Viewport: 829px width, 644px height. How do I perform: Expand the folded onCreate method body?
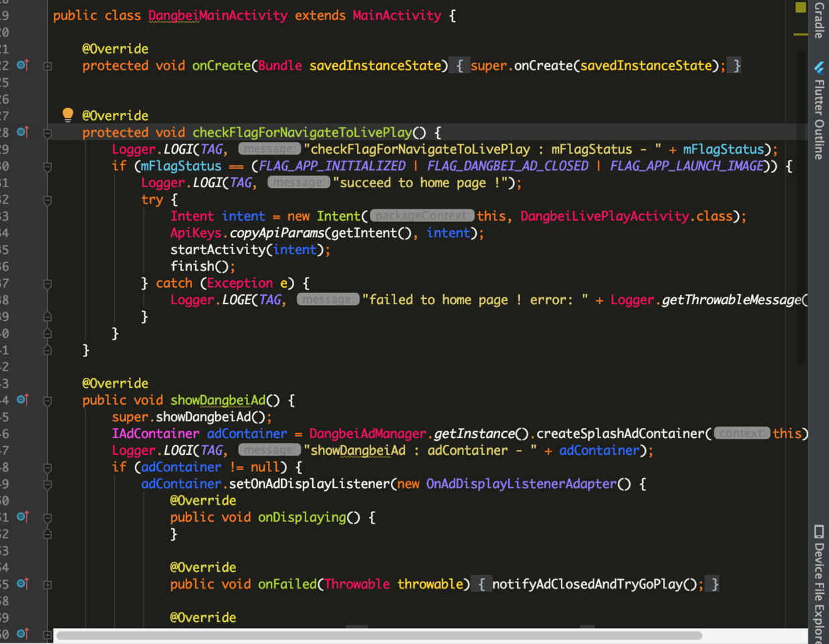(x=47, y=66)
